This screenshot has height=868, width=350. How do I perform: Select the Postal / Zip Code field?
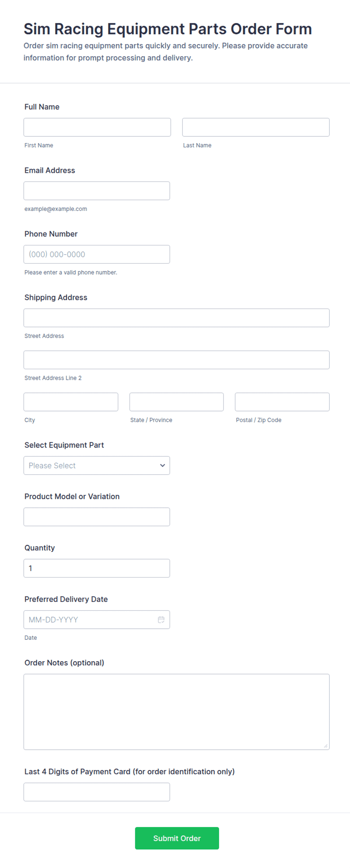[282, 402]
